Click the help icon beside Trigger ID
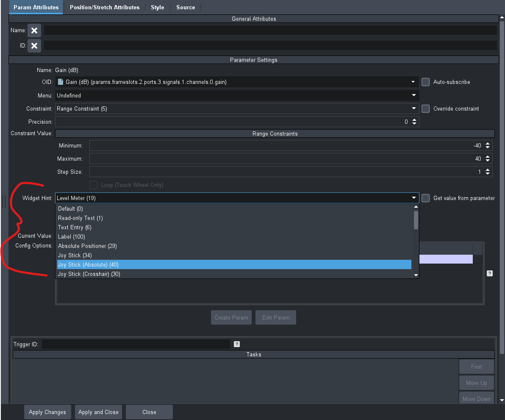This screenshot has width=505, height=420. (237, 344)
